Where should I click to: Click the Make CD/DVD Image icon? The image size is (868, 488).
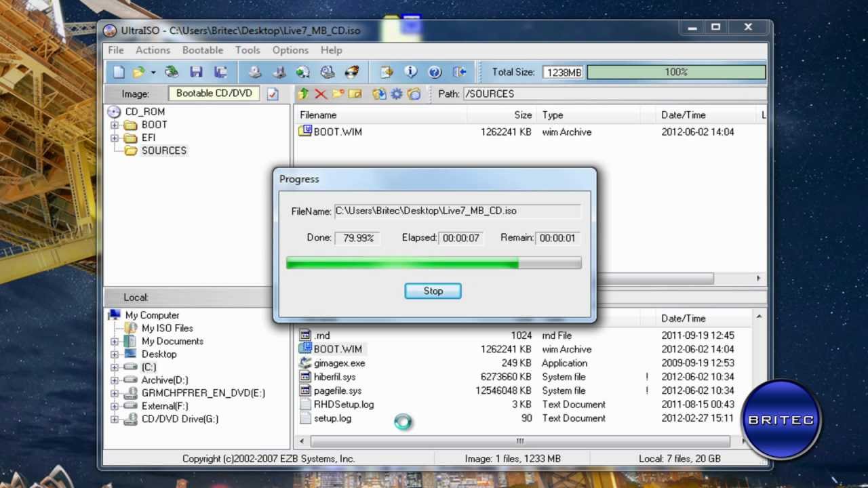coord(255,72)
